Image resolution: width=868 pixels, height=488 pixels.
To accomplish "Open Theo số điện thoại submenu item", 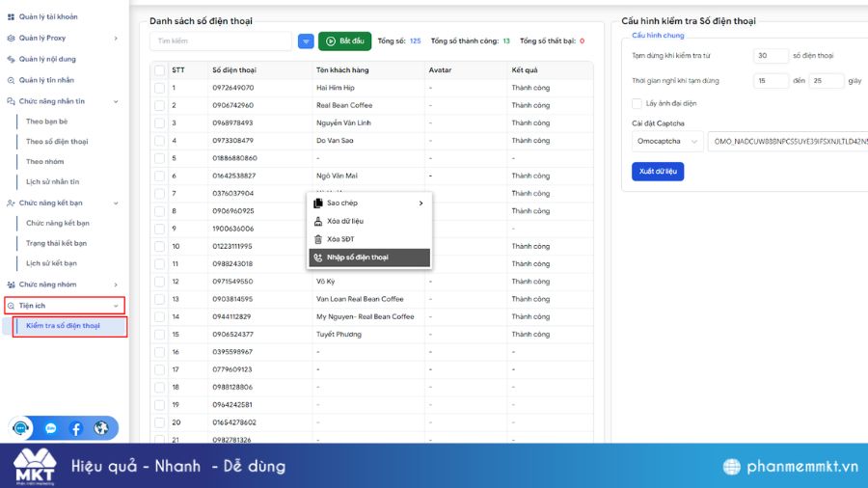I will (x=57, y=142).
